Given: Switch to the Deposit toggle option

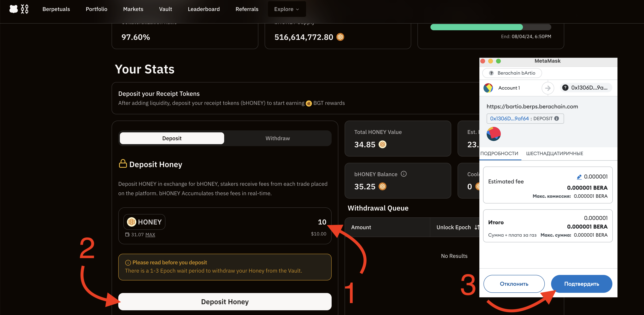Looking at the screenshot, I should (x=172, y=138).
